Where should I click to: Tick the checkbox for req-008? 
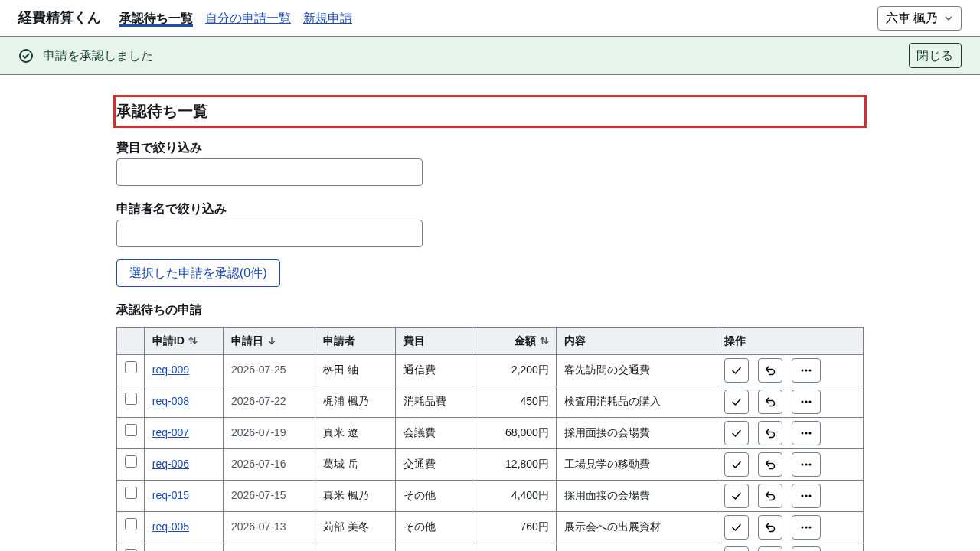coord(131,399)
